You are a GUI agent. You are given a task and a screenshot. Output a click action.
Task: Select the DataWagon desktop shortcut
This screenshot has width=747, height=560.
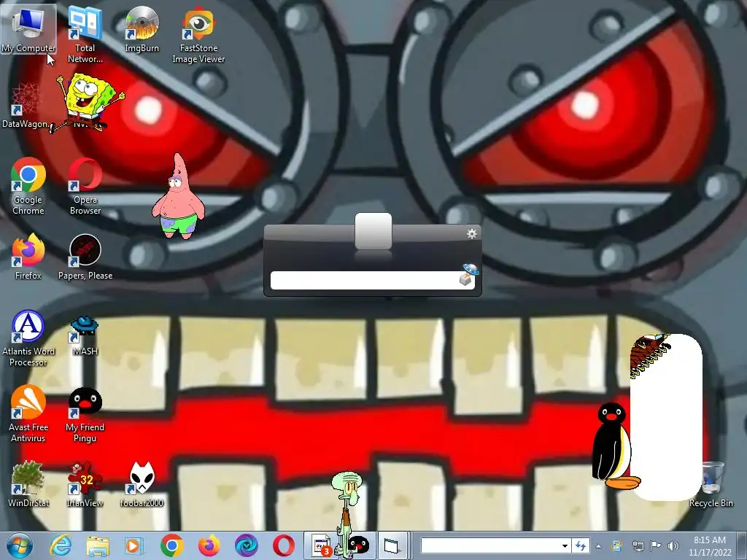[x=26, y=105]
